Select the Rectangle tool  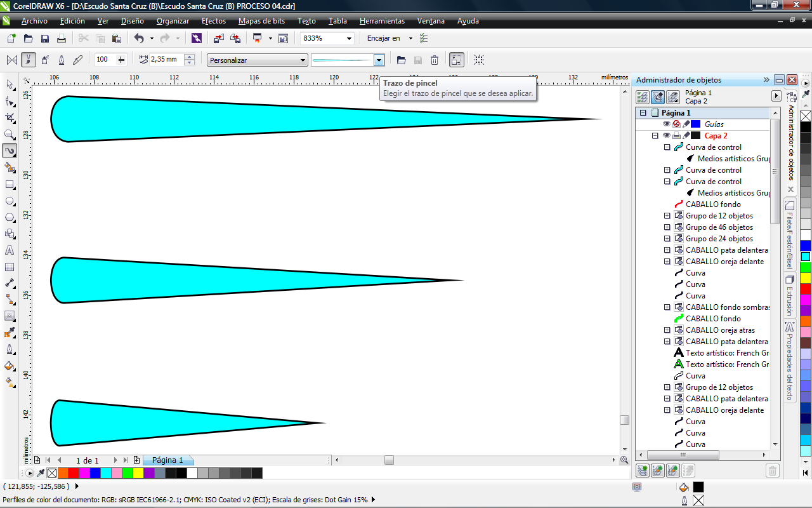10,184
